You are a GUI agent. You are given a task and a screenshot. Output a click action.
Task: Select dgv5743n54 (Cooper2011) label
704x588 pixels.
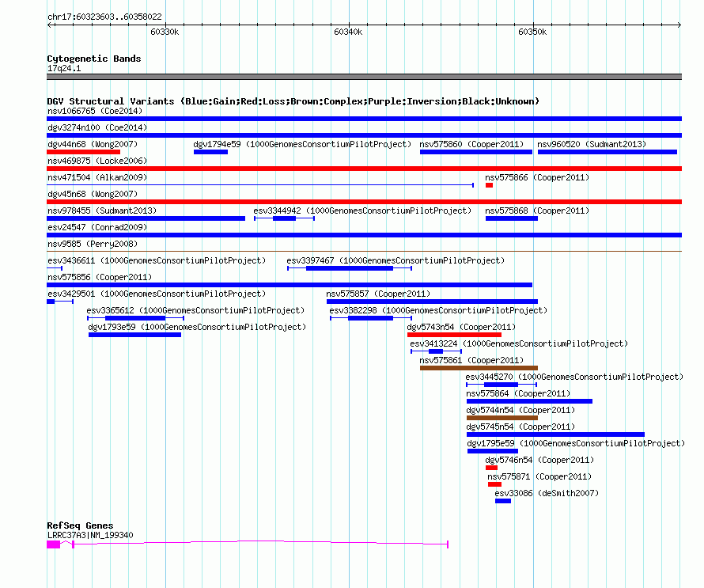click(461, 327)
